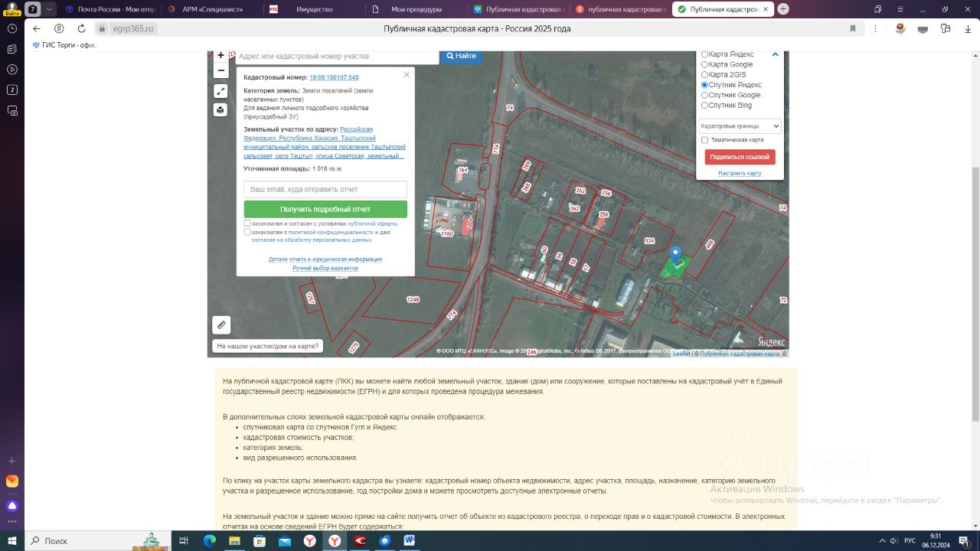Image resolution: width=980 pixels, height=551 pixels.
Task: Open the Leaflet attribution link
Action: [x=681, y=354]
